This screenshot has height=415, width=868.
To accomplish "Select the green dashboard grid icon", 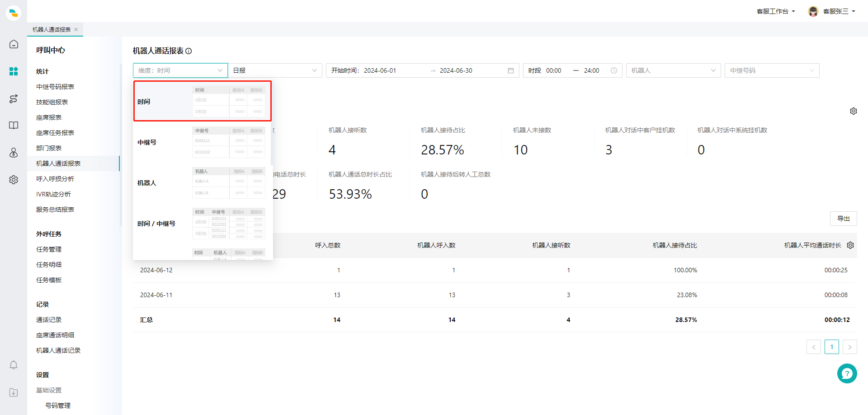I will (14, 71).
